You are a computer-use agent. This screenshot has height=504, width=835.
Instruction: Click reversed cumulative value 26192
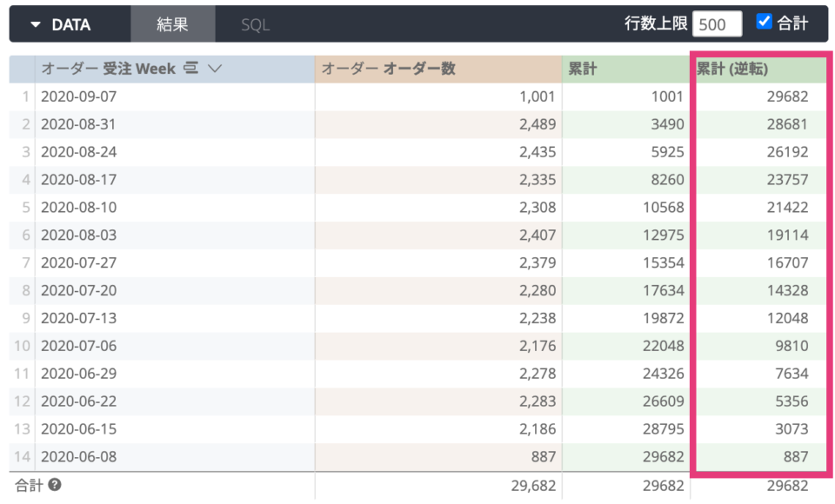pyautogui.click(x=788, y=152)
